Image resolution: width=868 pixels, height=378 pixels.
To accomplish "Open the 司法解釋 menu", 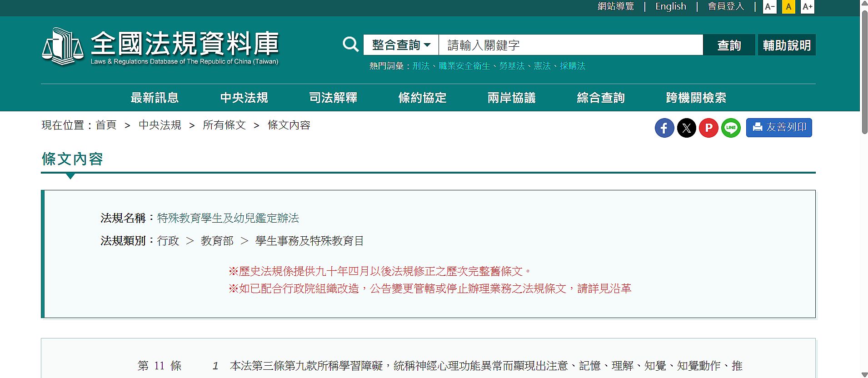I will click(333, 98).
